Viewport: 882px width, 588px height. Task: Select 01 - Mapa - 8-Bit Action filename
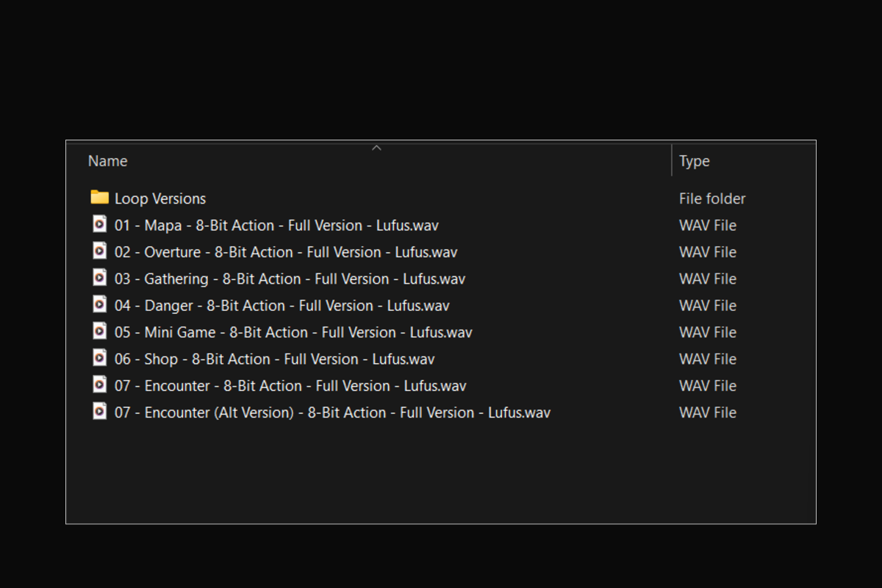click(276, 226)
